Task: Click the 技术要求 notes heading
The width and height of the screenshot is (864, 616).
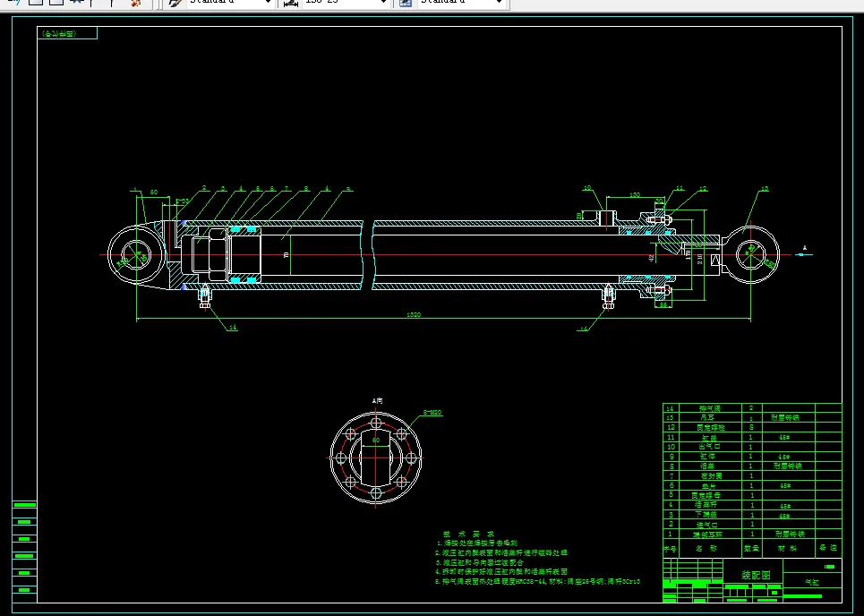Action: [468, 534]
